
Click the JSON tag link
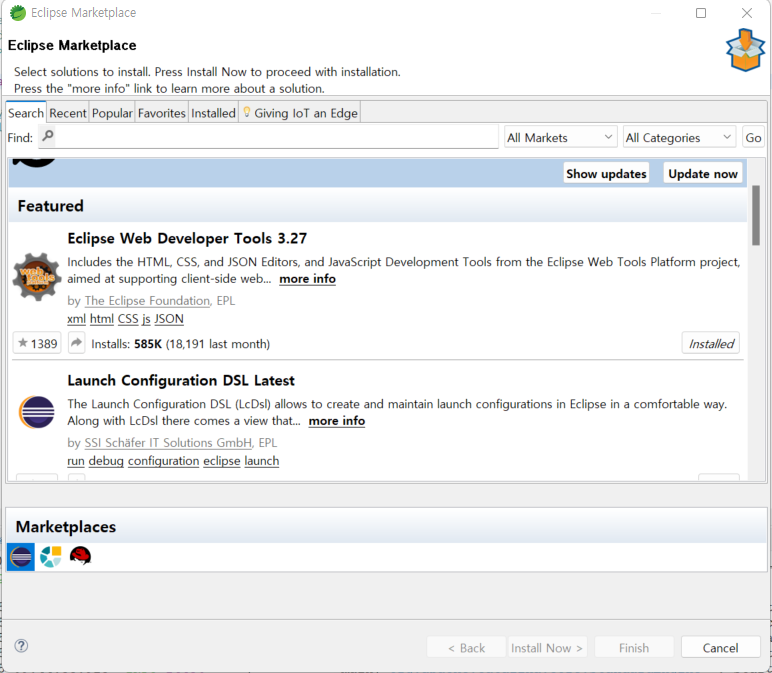[169, 319]
